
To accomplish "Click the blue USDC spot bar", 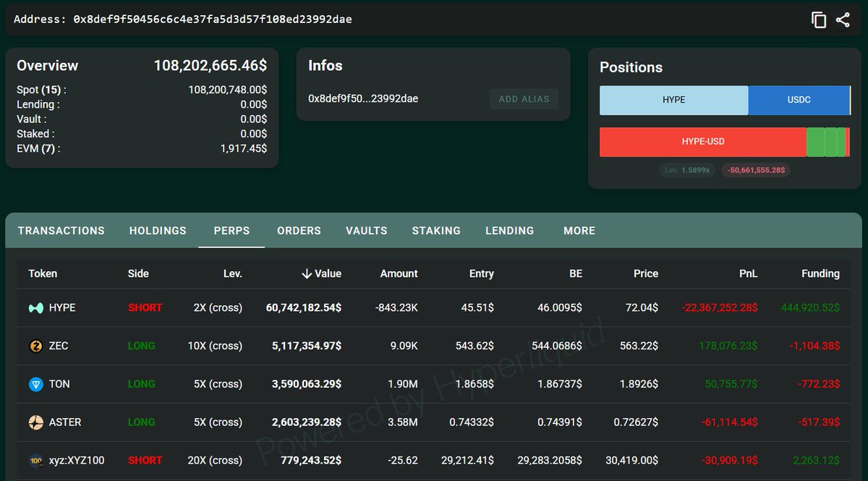I will 799,100.
